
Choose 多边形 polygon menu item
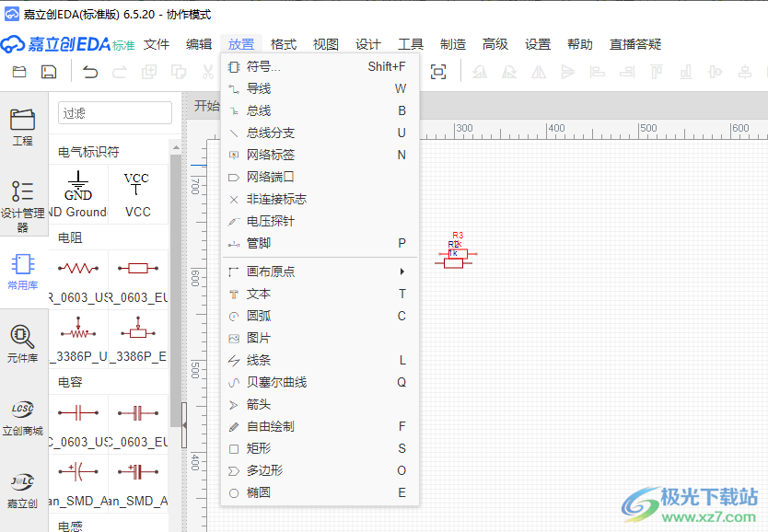320,470
